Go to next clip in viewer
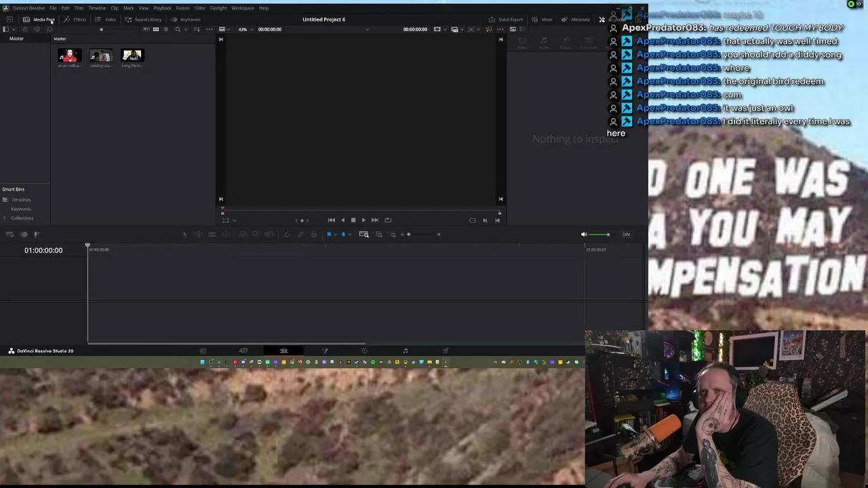Screen dimensions: 868x488 tap(485, 220)
